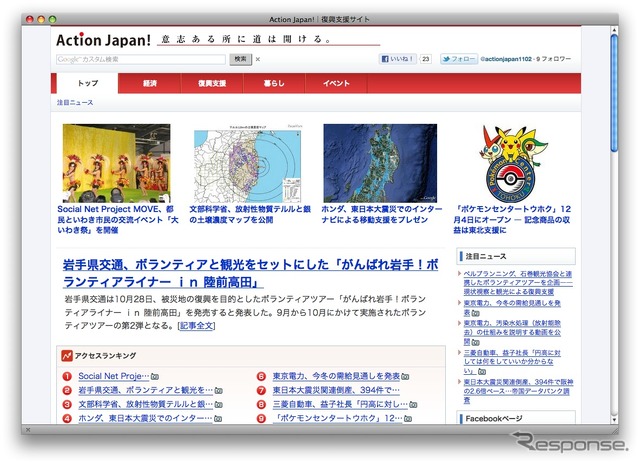
Task: Open sidebar 東日本大震災関連倒産 394件 link
Action: pyautogui.click(x=518, y=391)
